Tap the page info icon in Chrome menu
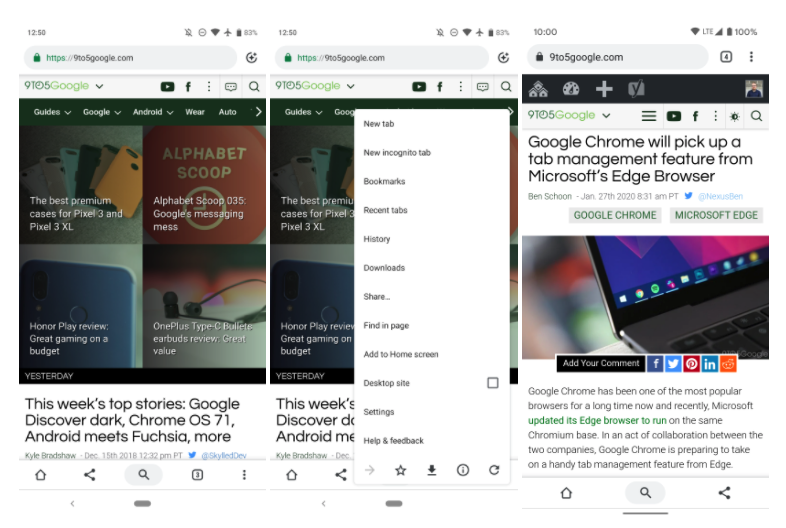Screen dimensions: 786x528 tap(463, 470)
